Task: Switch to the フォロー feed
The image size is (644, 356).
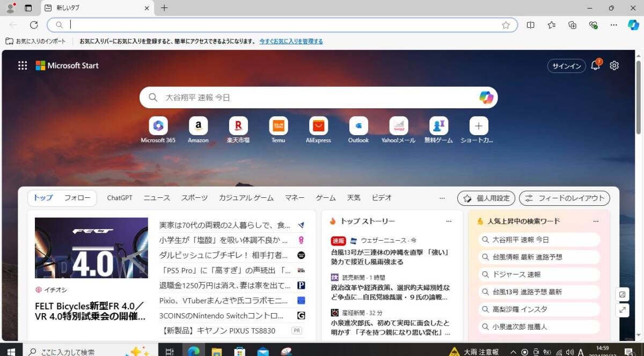Action: [x=78, y=198]
